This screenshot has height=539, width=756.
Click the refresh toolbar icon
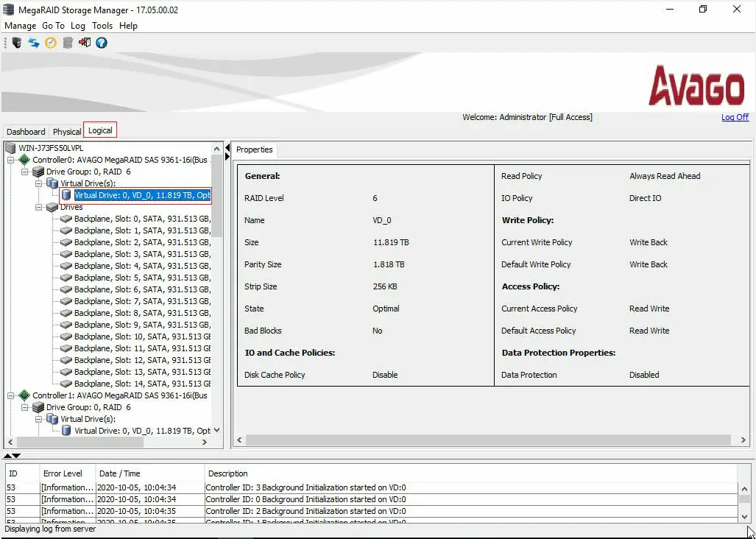click(33, 42)
